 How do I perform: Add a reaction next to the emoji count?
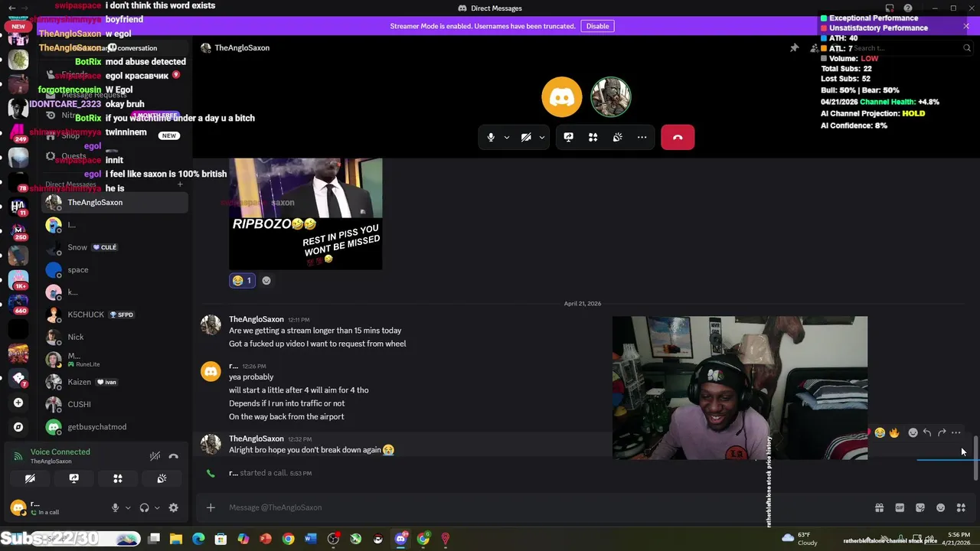(x=266, y=281)
